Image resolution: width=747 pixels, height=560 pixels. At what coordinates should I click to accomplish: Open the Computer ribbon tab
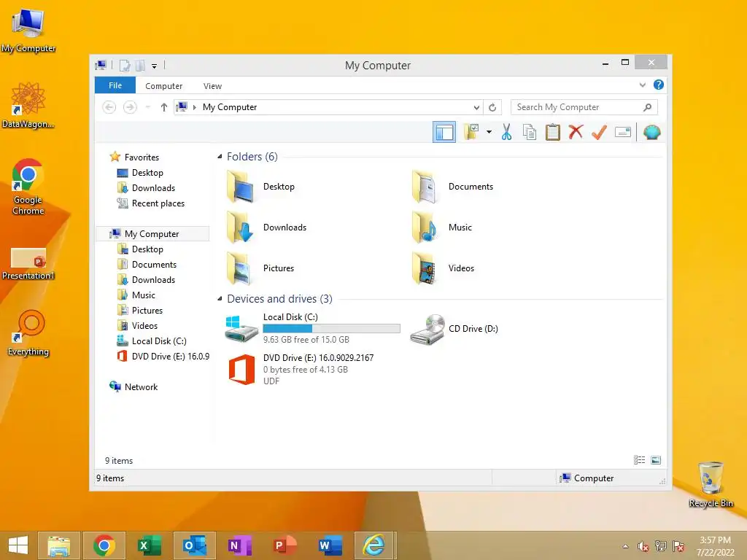[x=164, y=86]
